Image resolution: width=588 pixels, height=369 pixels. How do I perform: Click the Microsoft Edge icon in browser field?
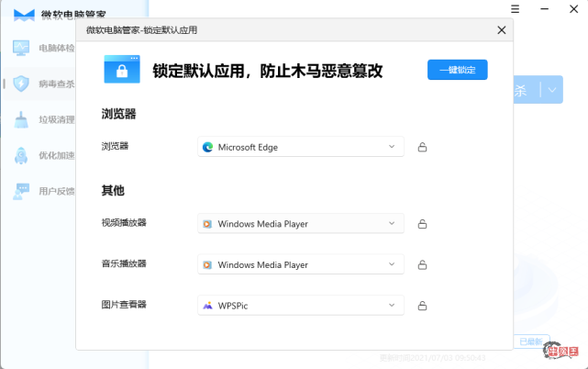[x=207, y=147]
